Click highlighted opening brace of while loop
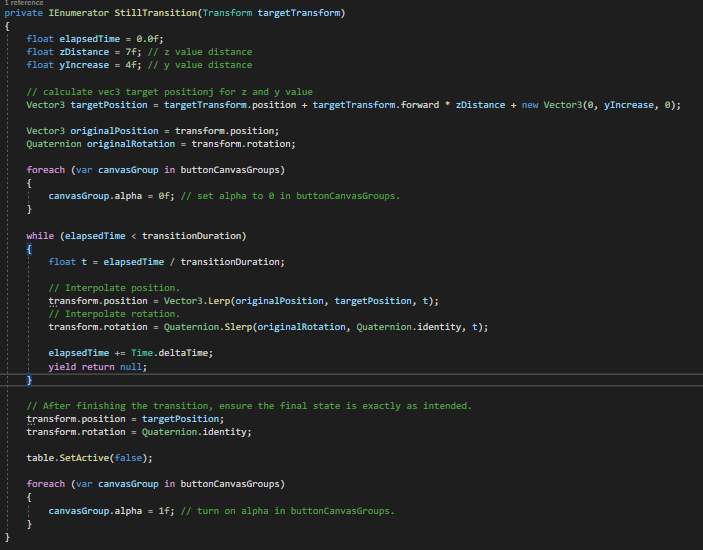703x550 pixels. coord(29,249)
